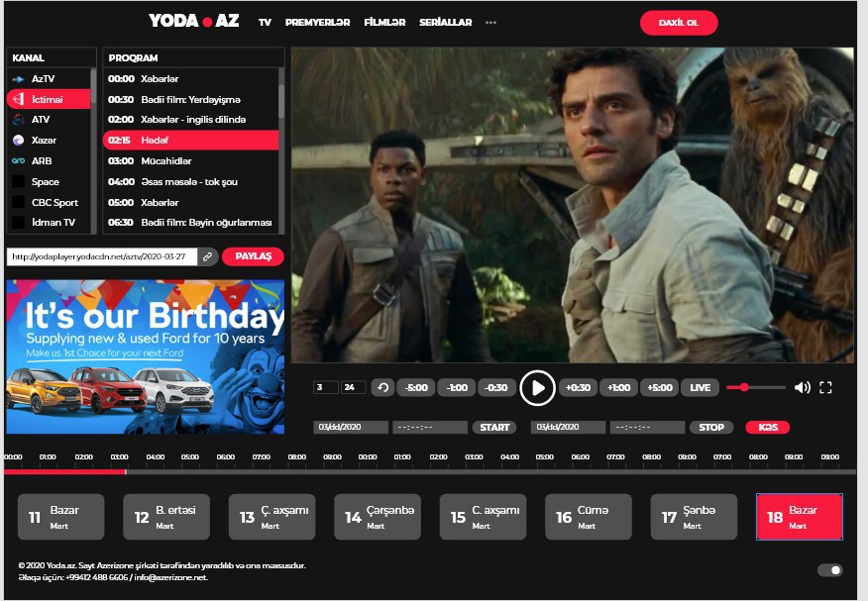Skip forward +1:00 minute
This screenshot has height=601, width=868.
coord(618,387)
